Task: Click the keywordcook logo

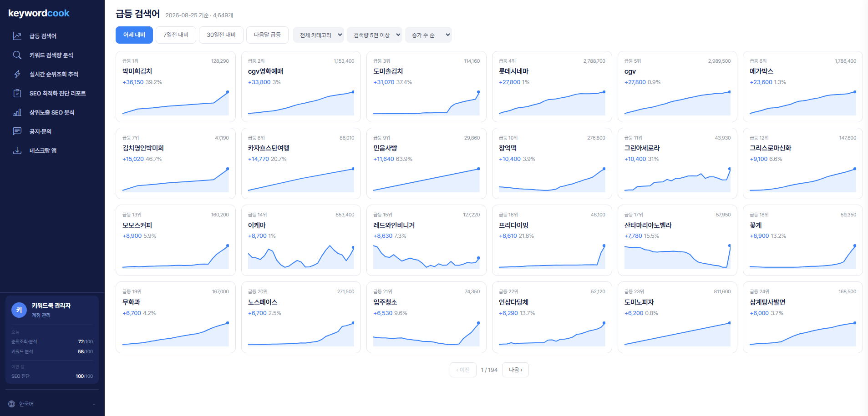Action: click(x=39, y=13)
